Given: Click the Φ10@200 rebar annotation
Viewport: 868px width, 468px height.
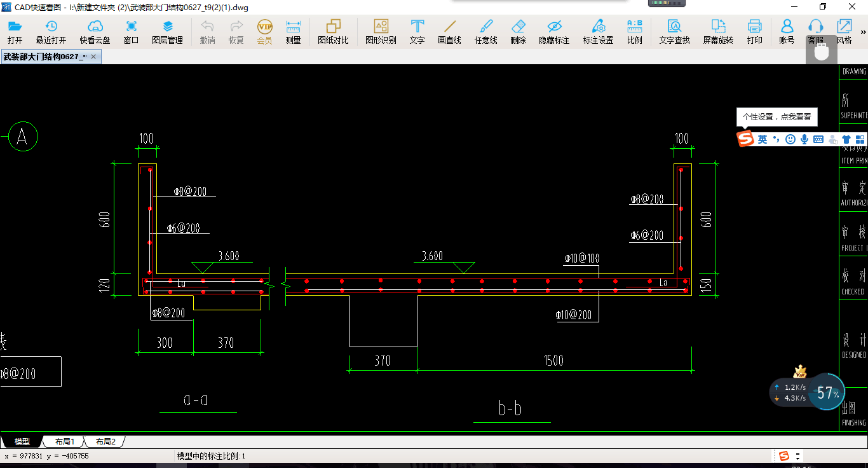Looking at the screenshot, I should click(x=573, y=315).
